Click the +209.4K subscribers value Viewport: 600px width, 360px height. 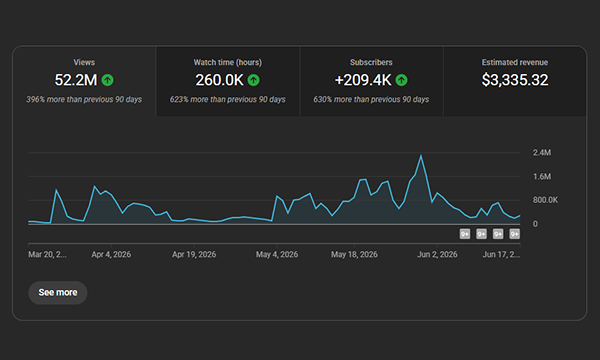363,80
